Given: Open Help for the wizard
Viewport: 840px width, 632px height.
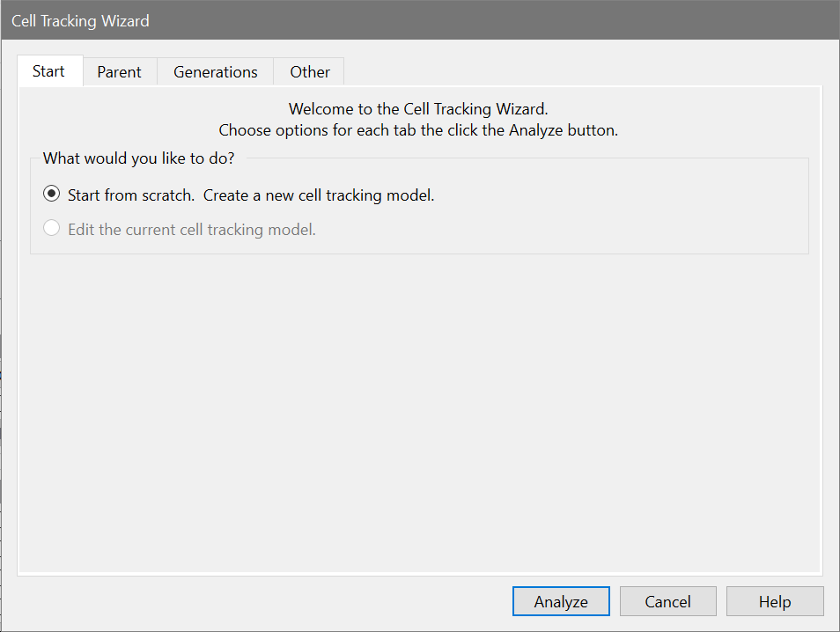Looking at the screenshot, I should coord(775,602).
